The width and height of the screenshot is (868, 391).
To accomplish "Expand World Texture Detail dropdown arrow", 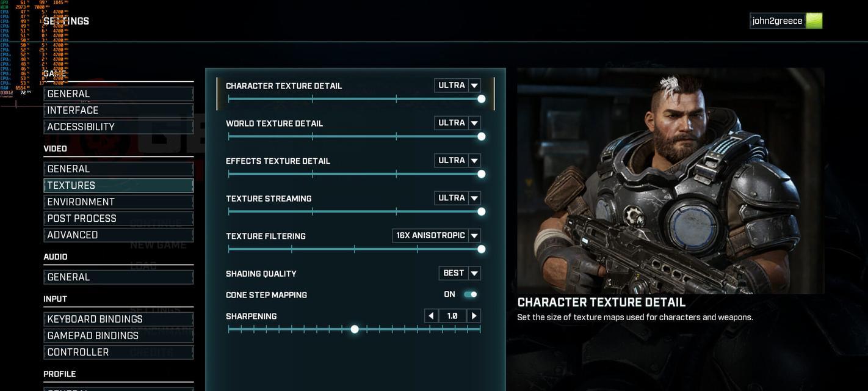I will (x=474, y=123).
